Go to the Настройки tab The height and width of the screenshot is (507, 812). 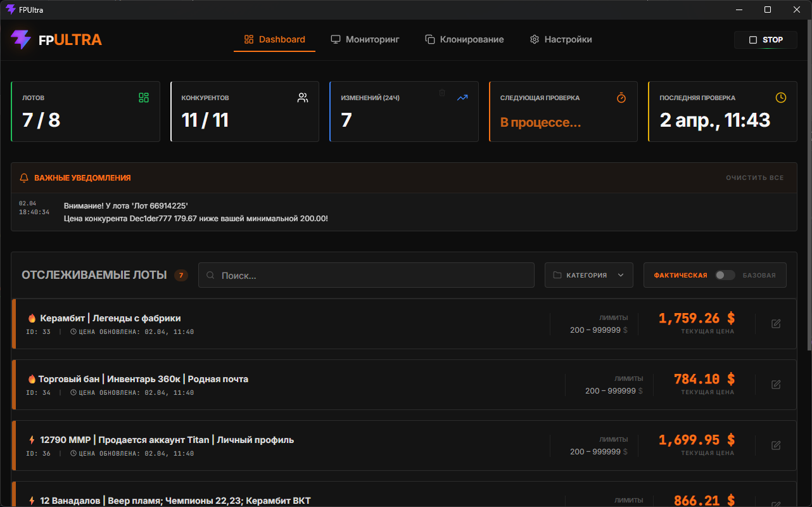click(x=561, y=39)
